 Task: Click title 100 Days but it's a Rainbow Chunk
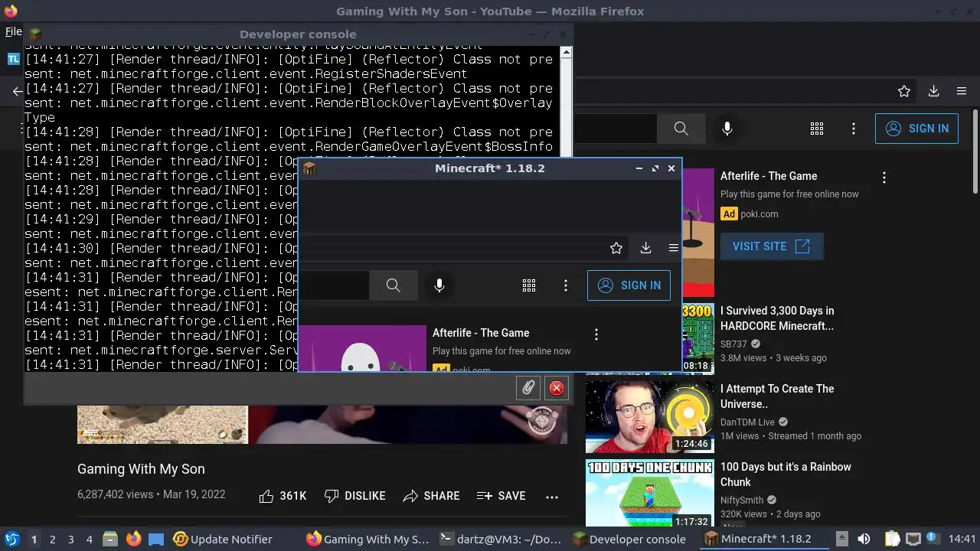pyautogui.click(x=786, y=474)
